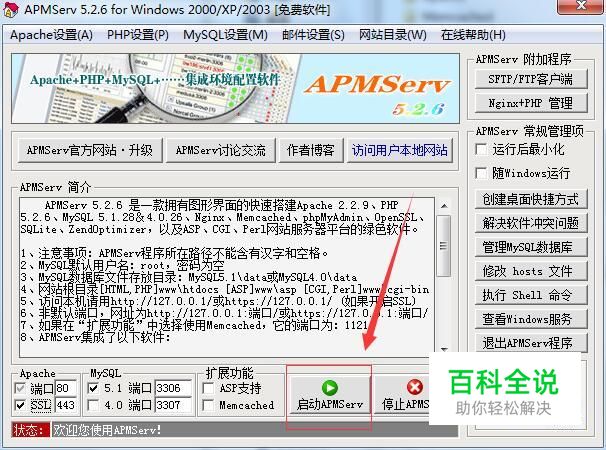The height and width of the screenshot is (450, 606).
Task: Click 退出APMServ程序 button
Action: pyautogui.click(x=531, y=343)
